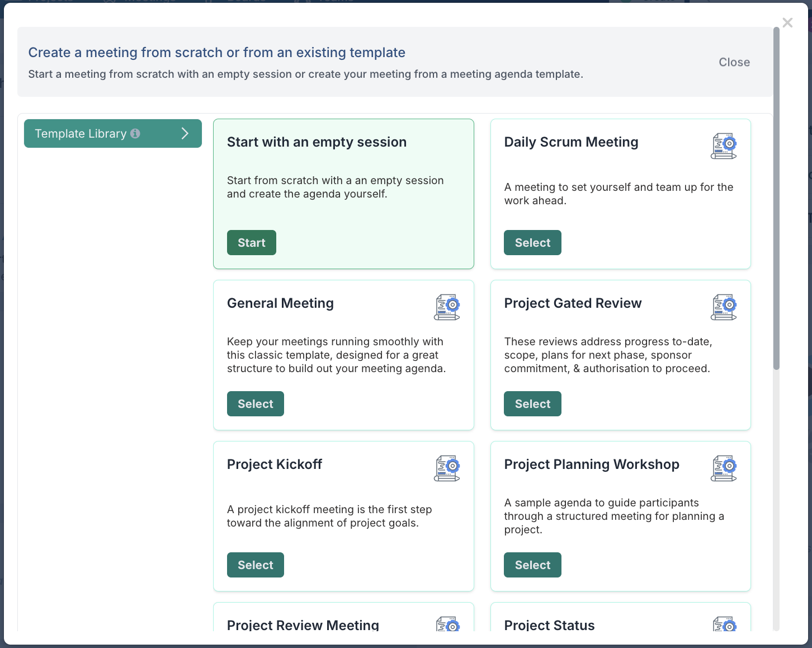Select the Daily Scrum Meeting template
The image size is (812, 648).
532,243
